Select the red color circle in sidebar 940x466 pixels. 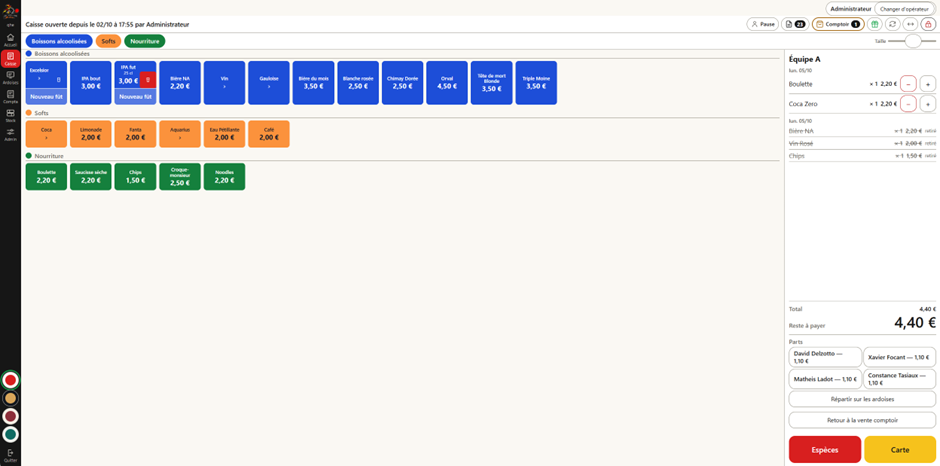10,380
